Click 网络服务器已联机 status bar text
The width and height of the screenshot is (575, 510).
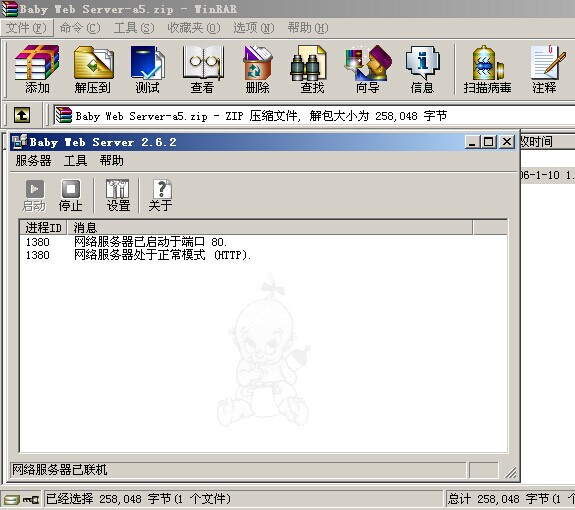pos(59,470)
